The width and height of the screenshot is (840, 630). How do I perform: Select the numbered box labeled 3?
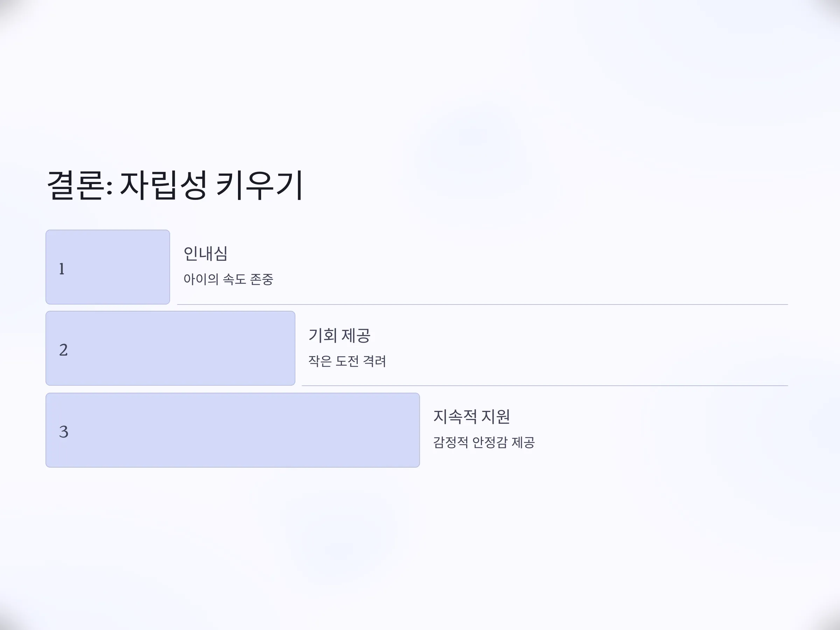(x=233, y=430)
